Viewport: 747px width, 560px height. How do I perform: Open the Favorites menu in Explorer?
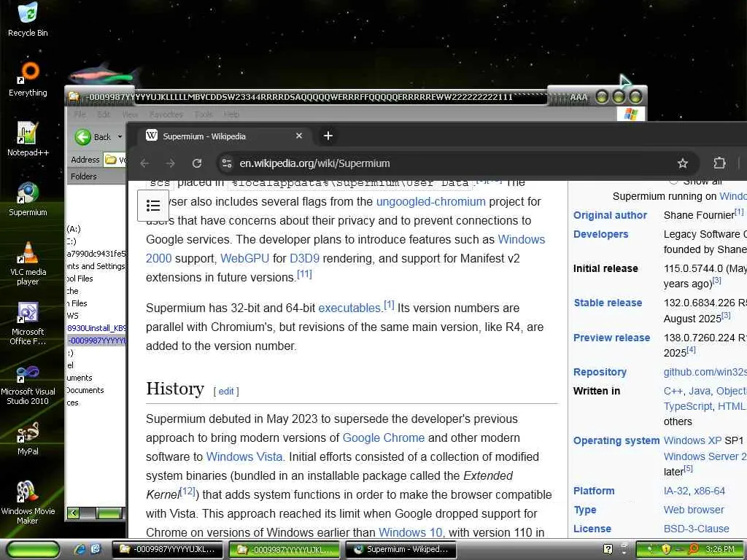coord(166,114)
